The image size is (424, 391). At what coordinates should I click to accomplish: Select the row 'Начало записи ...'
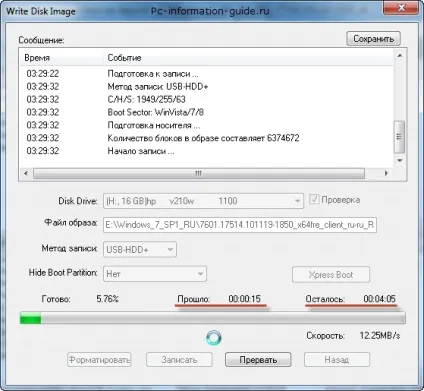[x=207, y=151]
